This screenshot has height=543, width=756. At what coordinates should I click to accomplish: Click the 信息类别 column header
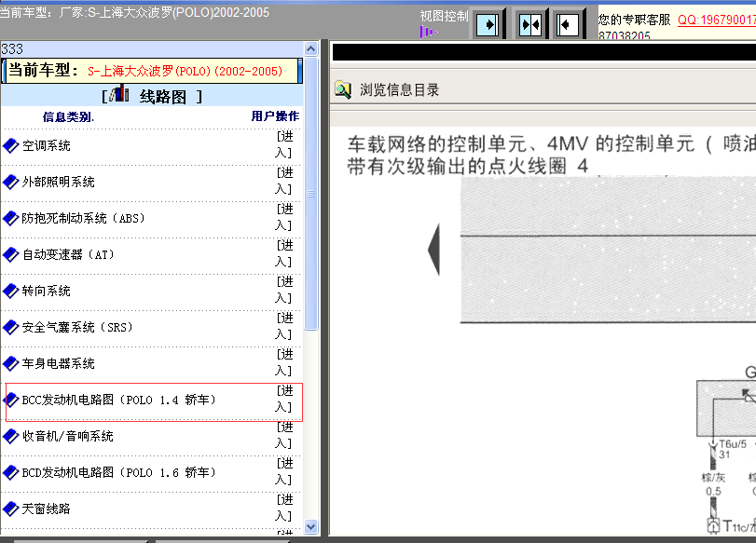click(x=68, y=116)
